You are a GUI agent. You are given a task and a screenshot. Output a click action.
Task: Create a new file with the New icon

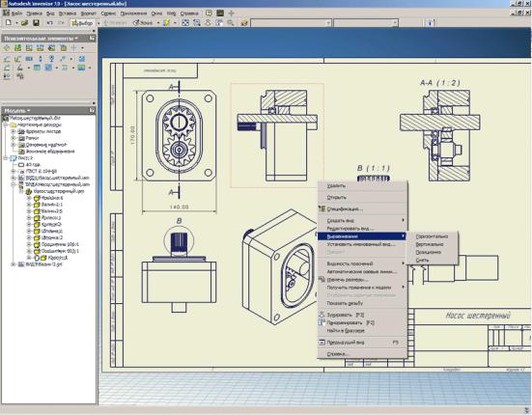click(x=8, y=23)
